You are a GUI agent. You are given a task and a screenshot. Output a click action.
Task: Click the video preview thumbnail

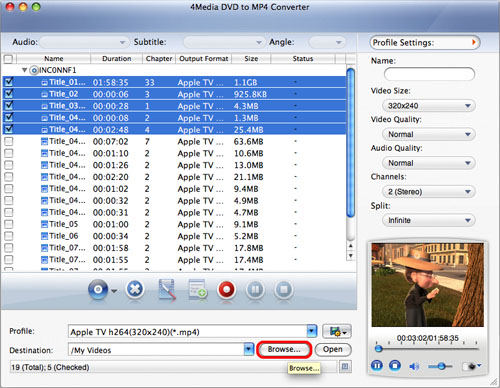pos(428,285)
